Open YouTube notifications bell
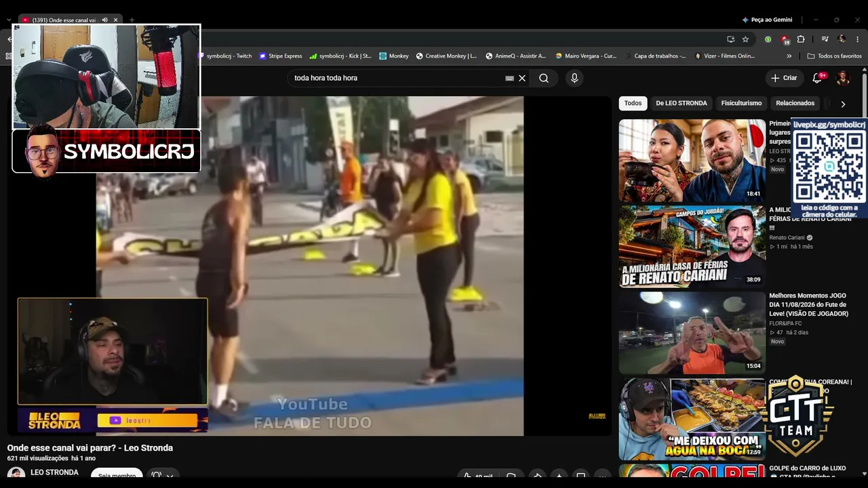 (x=817, y=78)
